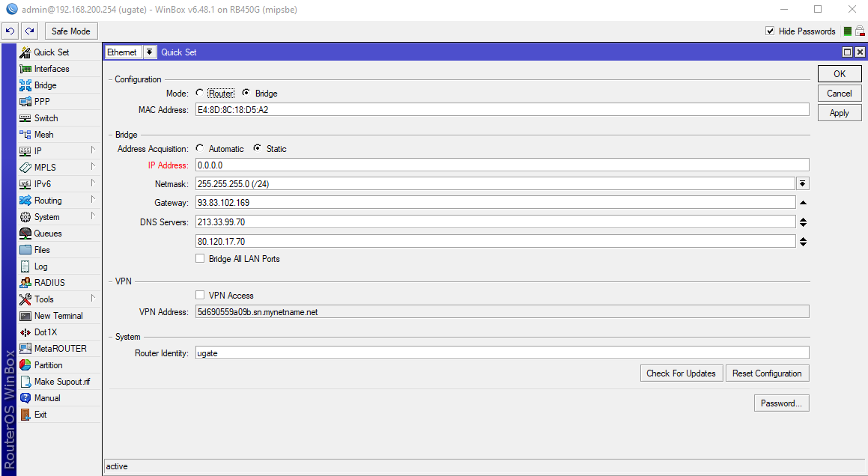Viewport: 868px width, 476px height.
Task: Click the lock icon in toolbar
Action: [x=860, y=31]
